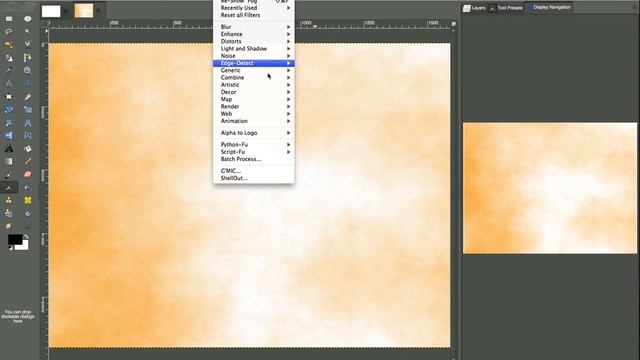Select the Clone stamp tool
640x360 pixels.
(9, 200)
